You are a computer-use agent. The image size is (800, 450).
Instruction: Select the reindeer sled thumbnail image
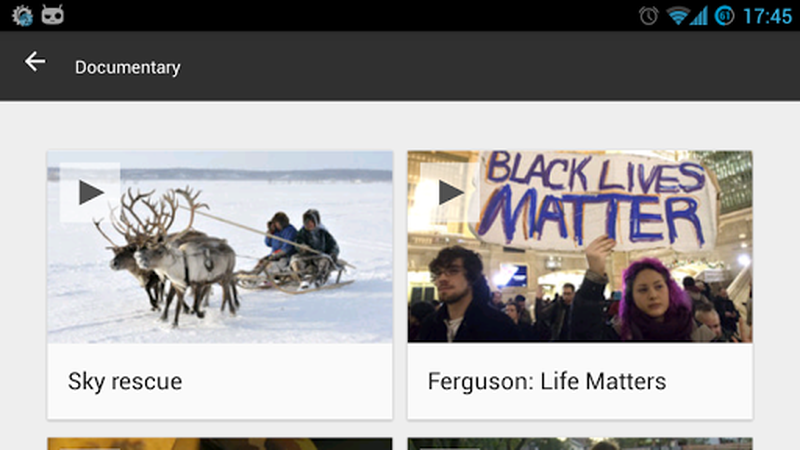pyautogui.click(x=220, y=247)
